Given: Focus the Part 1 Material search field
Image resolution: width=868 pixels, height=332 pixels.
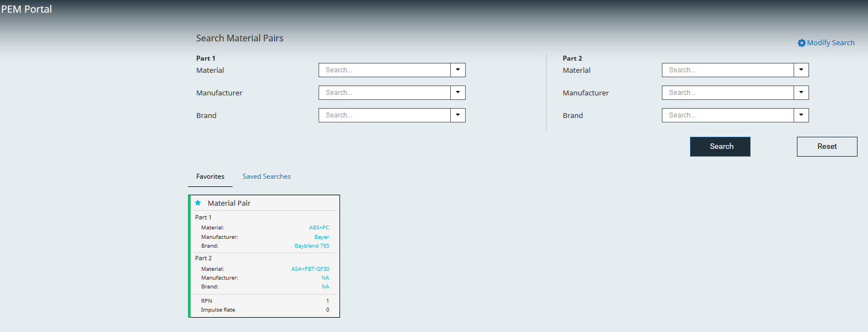Looking at the screenshot, I should point(385,70).
